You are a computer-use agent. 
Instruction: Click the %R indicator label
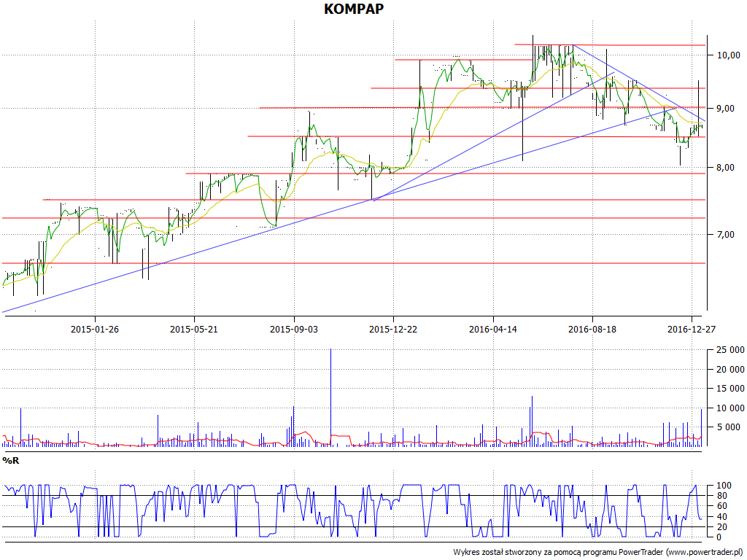[11, 461]
